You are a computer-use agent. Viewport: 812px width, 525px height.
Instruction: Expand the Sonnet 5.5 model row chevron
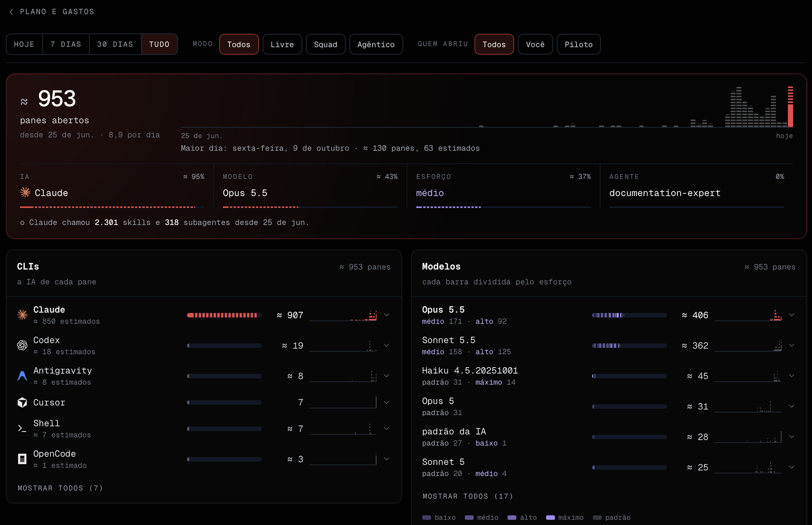tap(792, 345)
